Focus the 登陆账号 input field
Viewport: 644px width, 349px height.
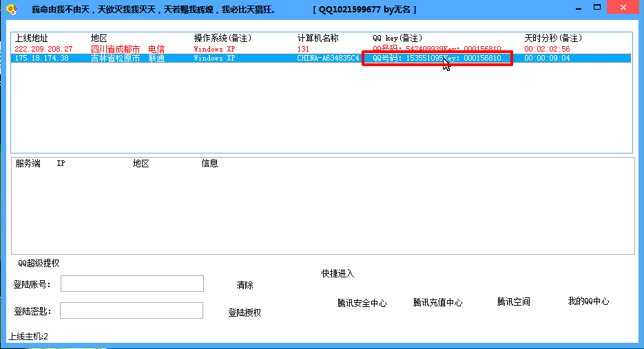pyautogui.click(x=132, y=284)
